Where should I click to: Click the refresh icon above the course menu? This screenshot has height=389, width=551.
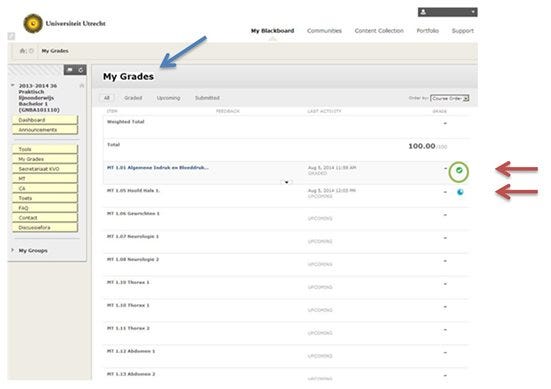[x=81, y=70]
